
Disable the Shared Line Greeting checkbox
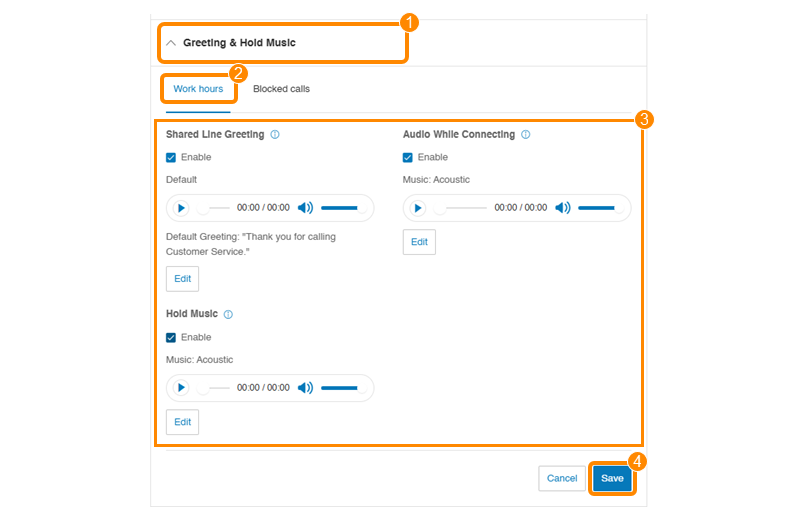click(x=171, y=157)
